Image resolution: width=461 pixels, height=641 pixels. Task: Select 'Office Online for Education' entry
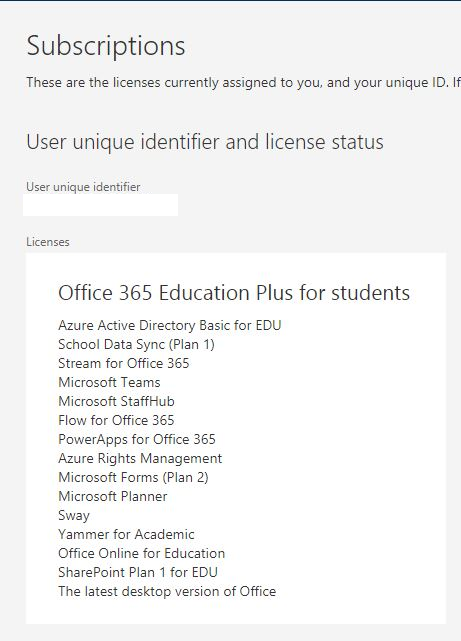pyautogui.click(x=141, y=554)
